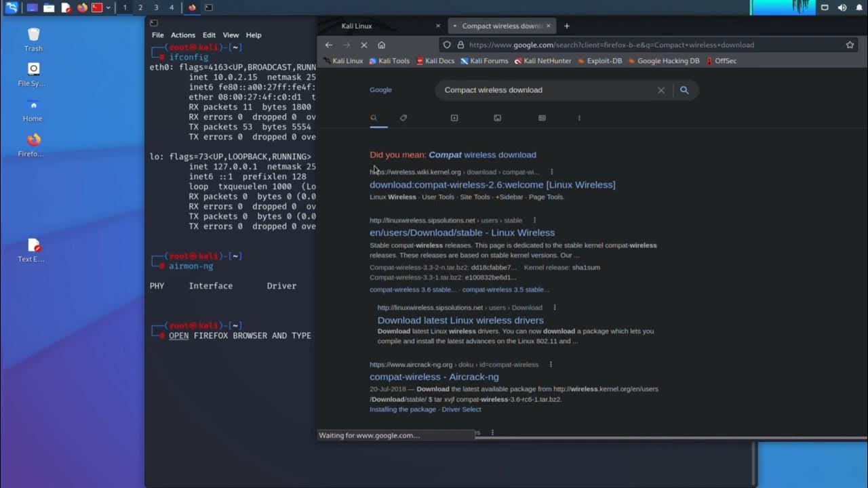
Task: Click the show desktop panel icon
Action: [32, 7]
